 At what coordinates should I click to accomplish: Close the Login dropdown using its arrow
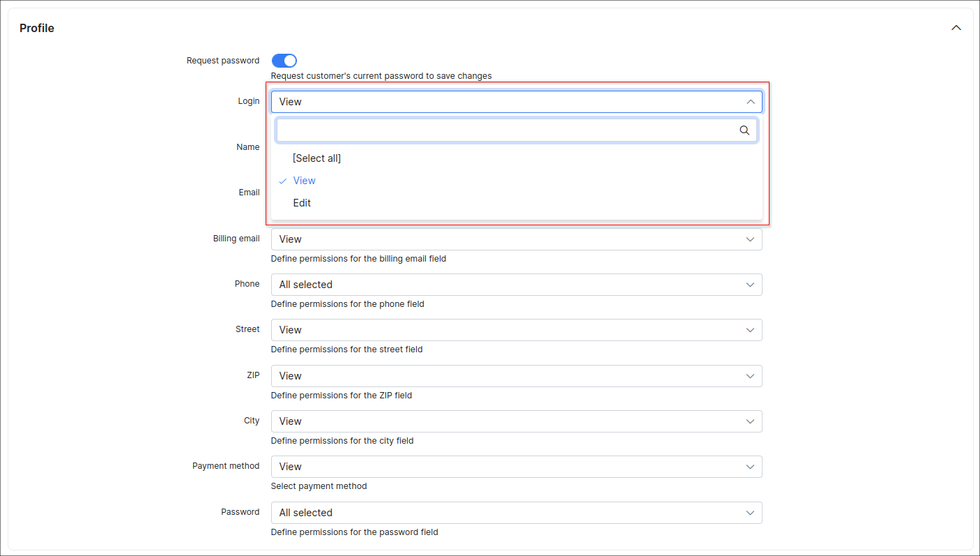click(x=750, y=102)
